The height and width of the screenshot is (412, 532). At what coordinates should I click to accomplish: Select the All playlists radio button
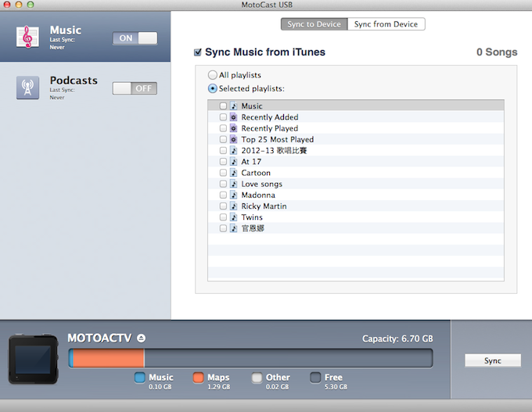point(212,75)
